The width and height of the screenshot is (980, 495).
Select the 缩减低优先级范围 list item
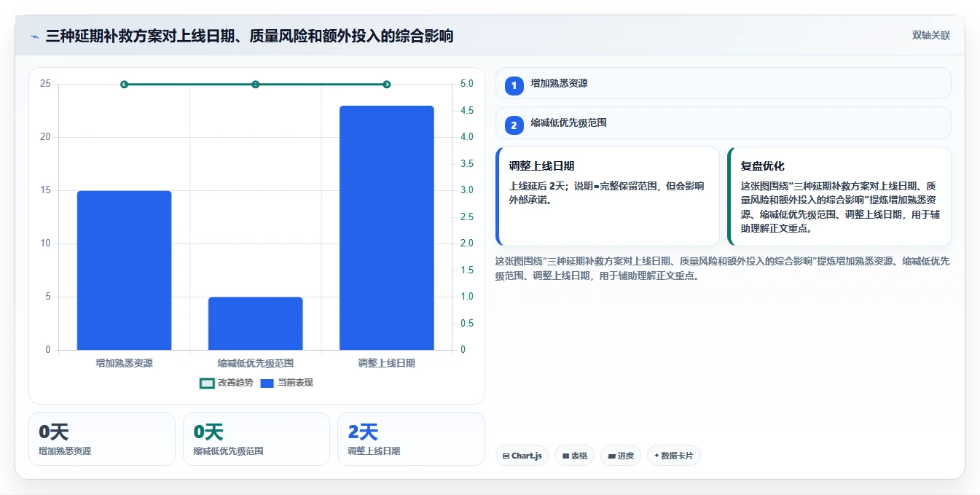pyautogui.click(x=724, y=123)
